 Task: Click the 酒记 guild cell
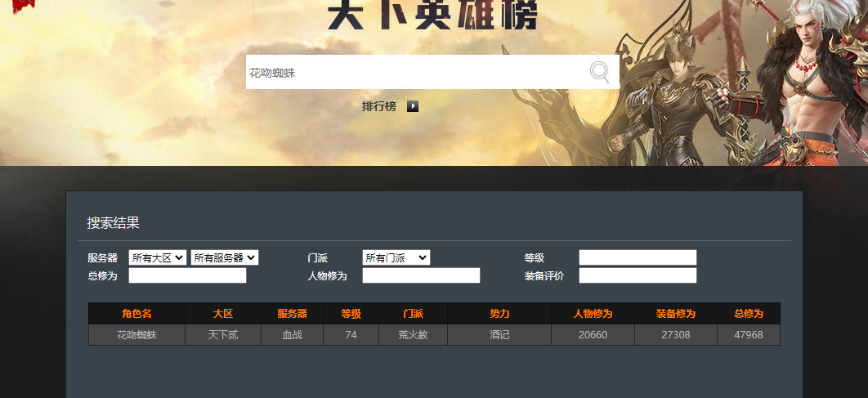click(499, 335)
